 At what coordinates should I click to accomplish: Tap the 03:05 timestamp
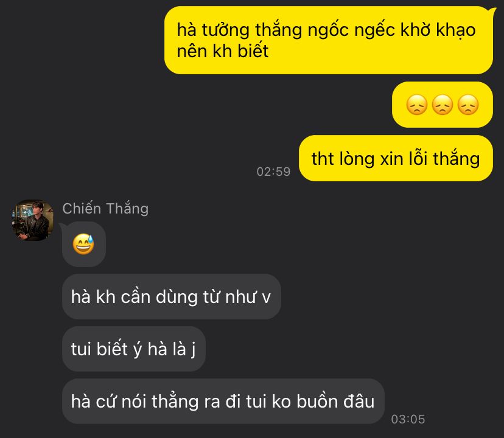pyautogui.click(x=408, y=419)
